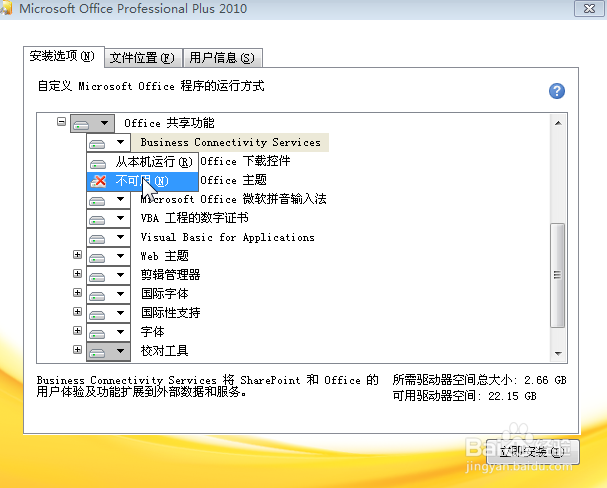Expand the 国际性支持 node
607x488 pixels.
pyautogui.click(x=77, y=312)
